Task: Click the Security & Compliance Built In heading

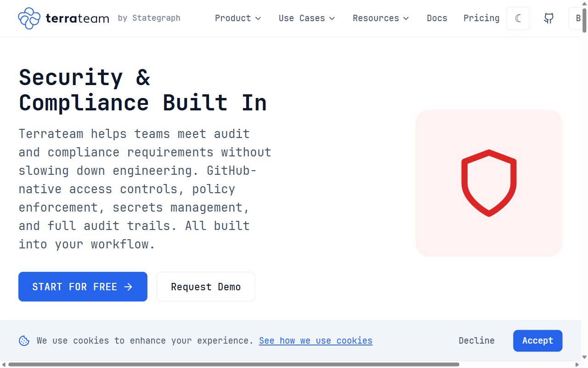Action: (x=143, y=90)
